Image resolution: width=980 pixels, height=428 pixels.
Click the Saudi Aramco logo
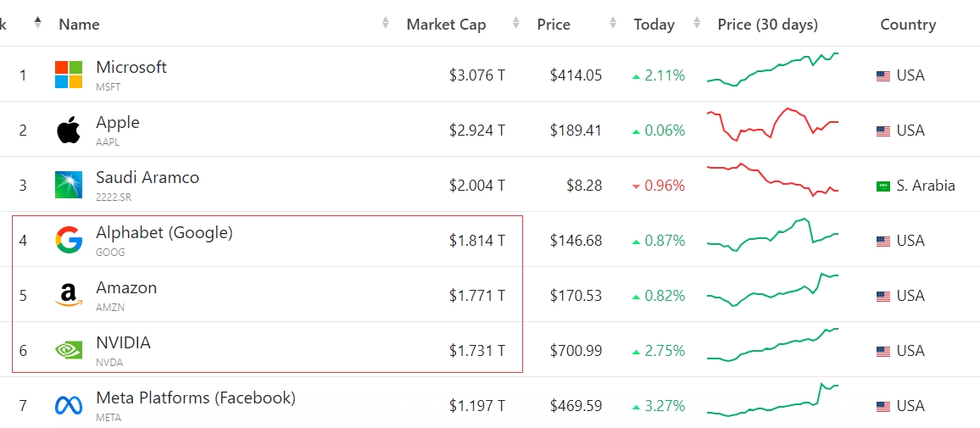(x=69, y=185)
